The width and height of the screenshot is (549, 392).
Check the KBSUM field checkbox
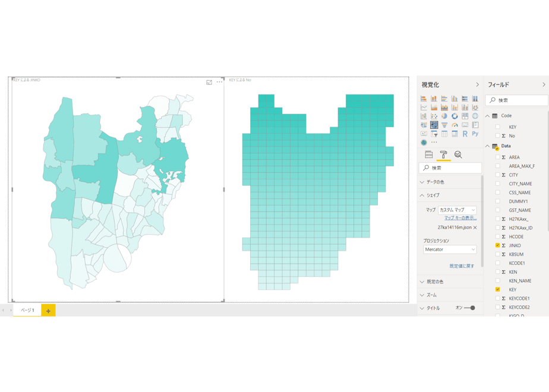497,254
